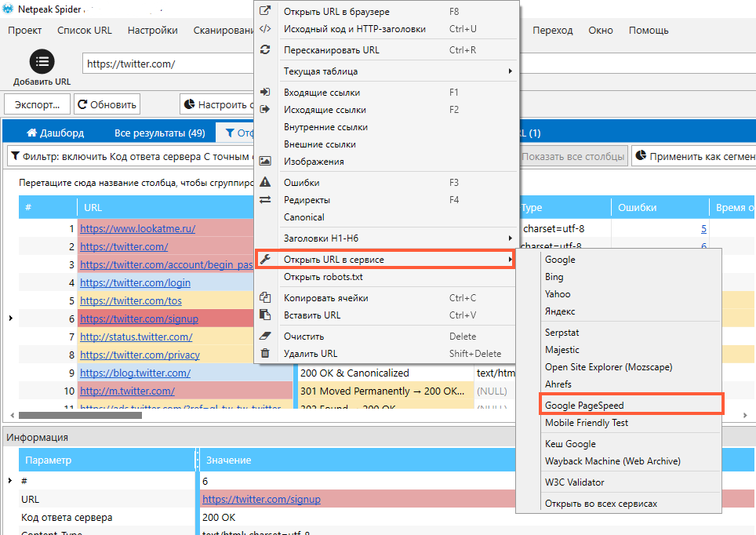
Task: Click the redirects double-arrow icon
Action: click(x=265, y=199)
